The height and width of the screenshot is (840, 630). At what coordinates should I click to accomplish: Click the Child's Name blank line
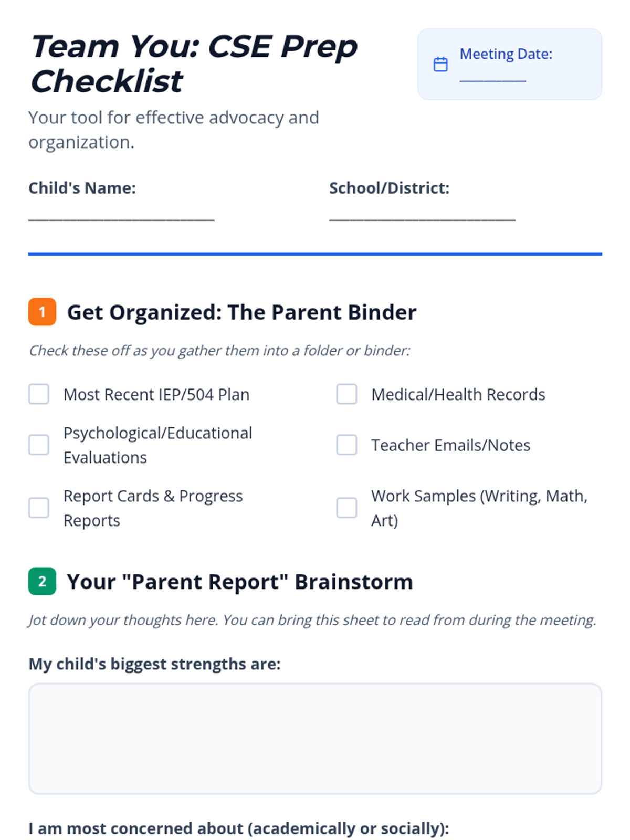(121, 216)
